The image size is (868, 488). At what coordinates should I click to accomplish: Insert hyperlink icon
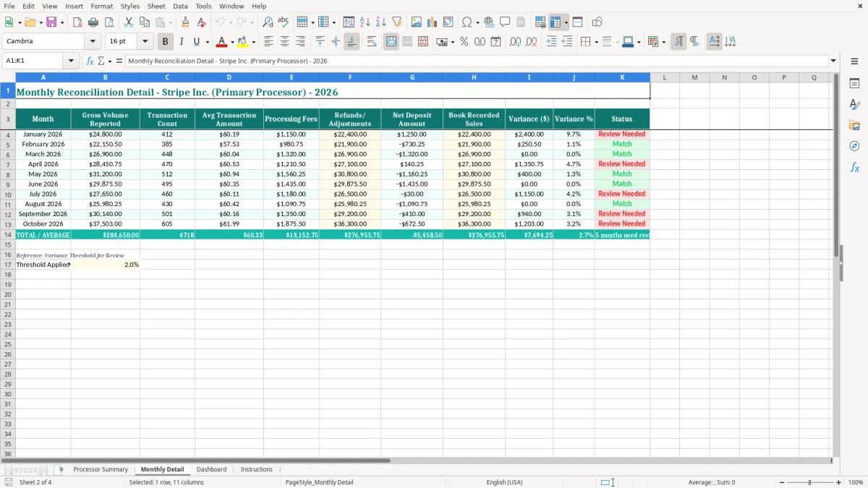pos(490,22)
